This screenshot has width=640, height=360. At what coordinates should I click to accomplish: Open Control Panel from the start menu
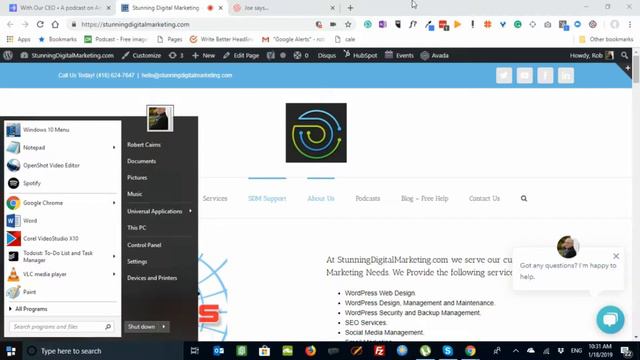click(x=144, y=245)
